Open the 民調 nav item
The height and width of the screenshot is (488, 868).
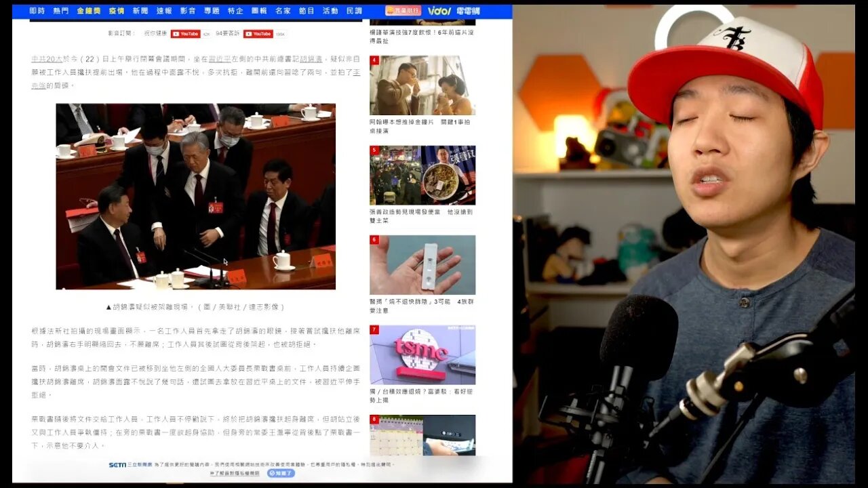354,11
